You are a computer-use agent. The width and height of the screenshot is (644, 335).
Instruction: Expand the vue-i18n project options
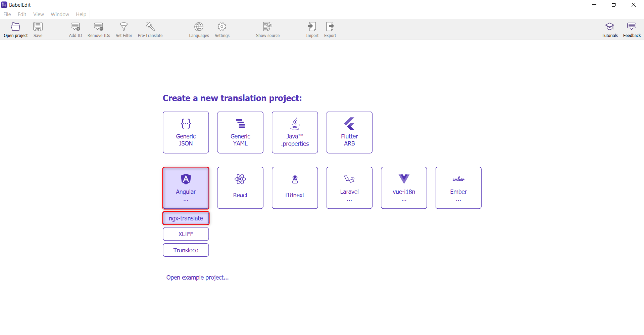[404, 188]
